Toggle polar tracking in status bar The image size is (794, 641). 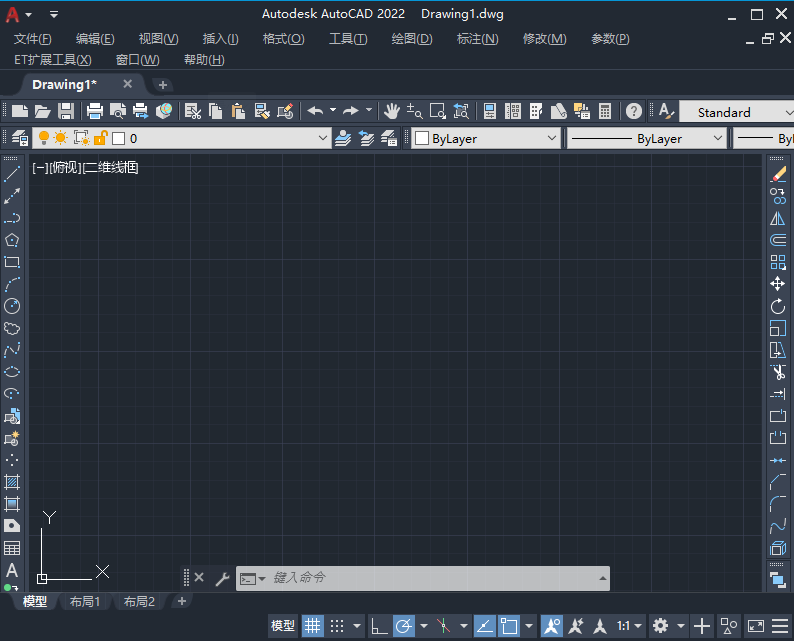coord(404,626)
